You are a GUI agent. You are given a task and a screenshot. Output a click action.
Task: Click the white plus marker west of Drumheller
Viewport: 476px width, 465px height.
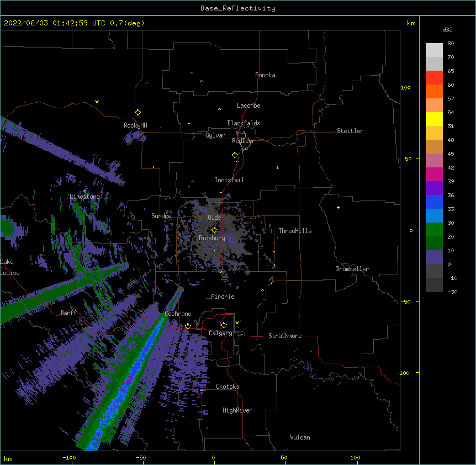click(x=338, y=207)
